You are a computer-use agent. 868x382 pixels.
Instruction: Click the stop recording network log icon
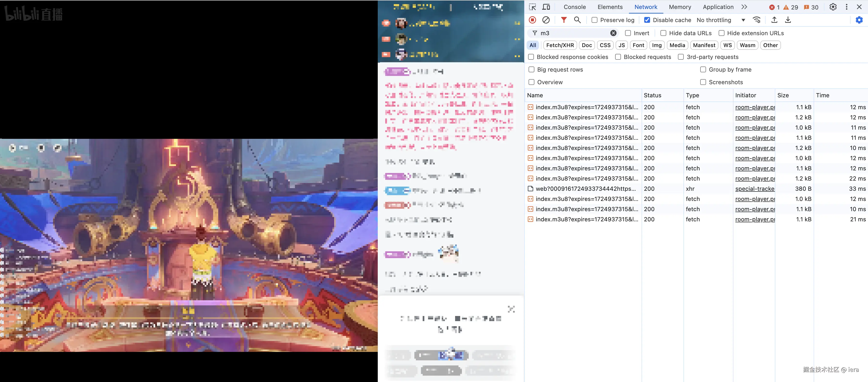click(532, 20)
